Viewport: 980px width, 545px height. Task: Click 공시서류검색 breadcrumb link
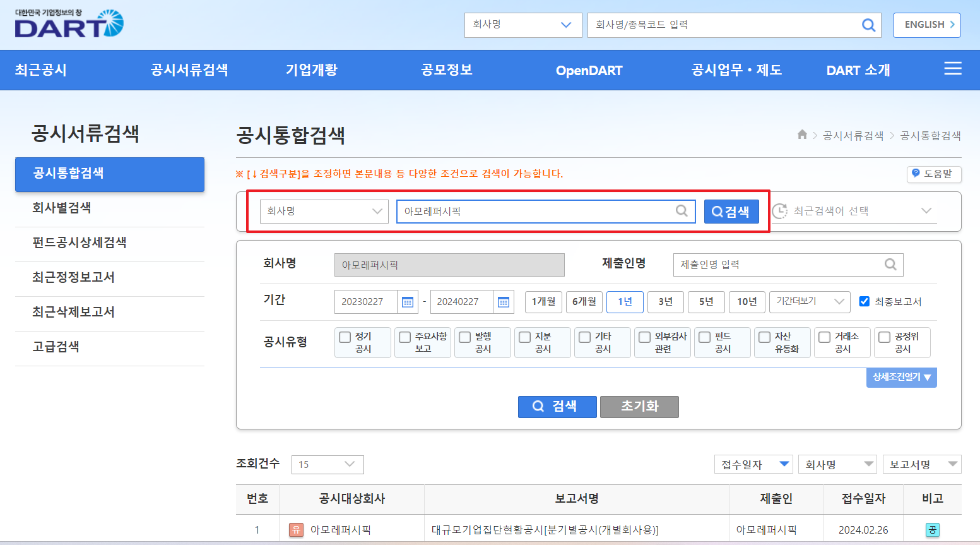click(853, 135)
